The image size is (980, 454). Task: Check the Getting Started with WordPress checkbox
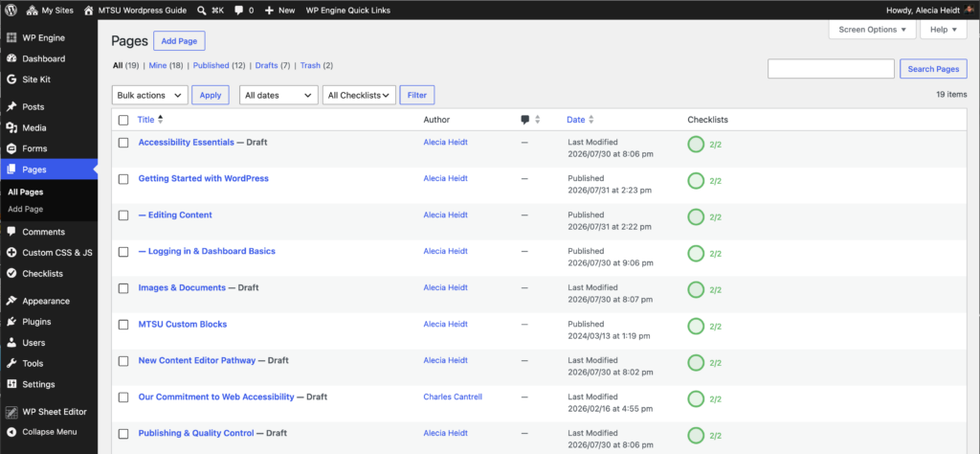[123, 179]
